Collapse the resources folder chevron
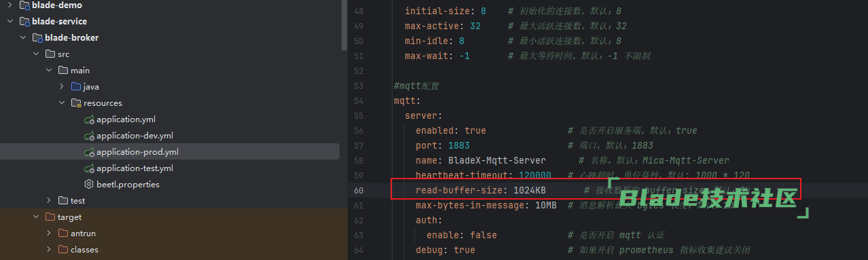The width and height of the screenshot is (868, 260). tap(62, 103)
